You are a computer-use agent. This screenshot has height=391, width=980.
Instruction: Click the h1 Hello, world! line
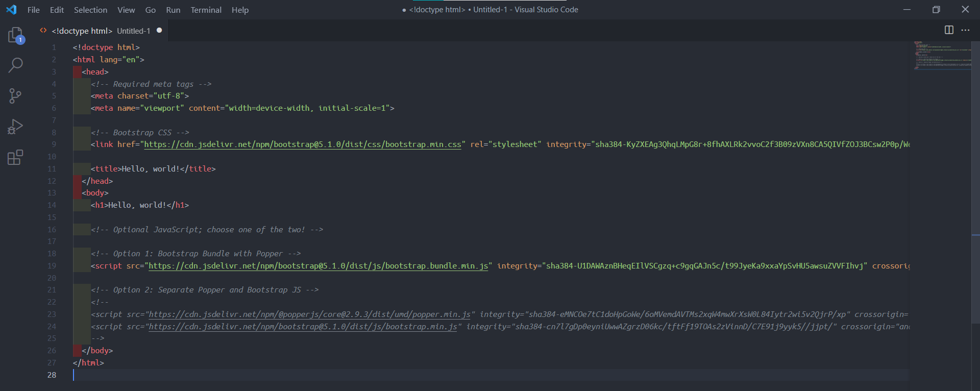coord(140,205)
